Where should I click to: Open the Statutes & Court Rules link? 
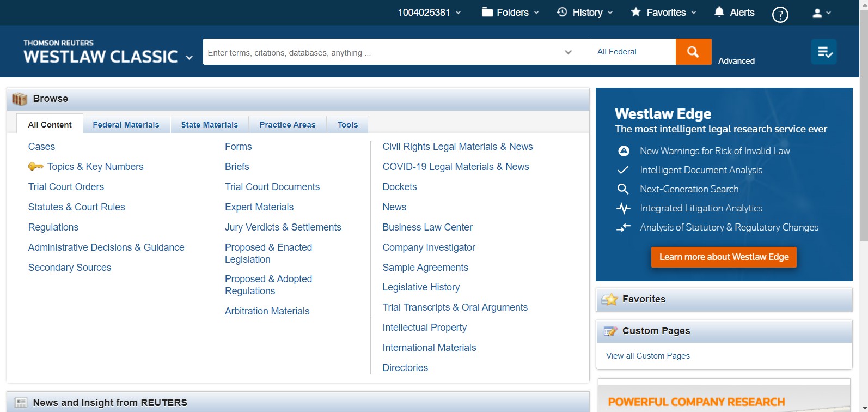pos(77,207)
